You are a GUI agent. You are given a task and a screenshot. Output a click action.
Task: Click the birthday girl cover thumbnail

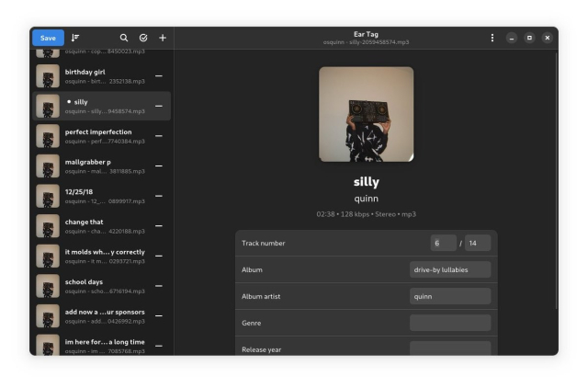coord(48,75)
